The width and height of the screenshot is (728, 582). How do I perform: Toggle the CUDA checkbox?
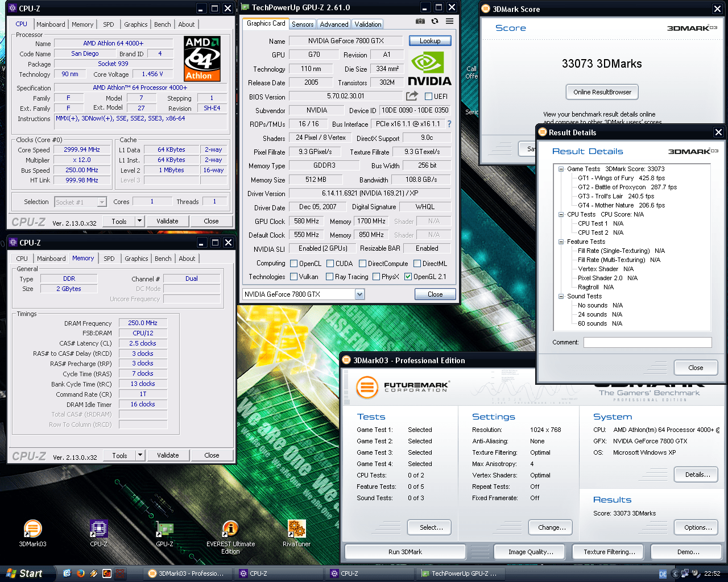[330, 264]
